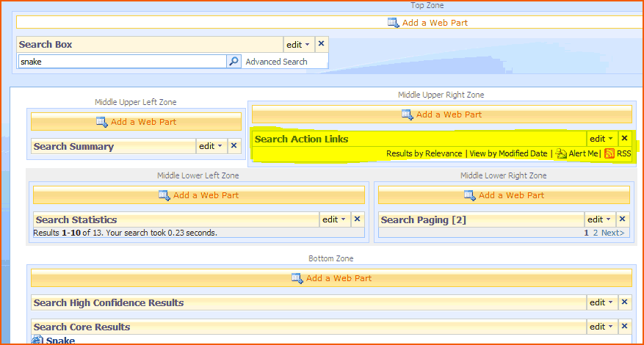Close the Search Statistics web part
This screenshot has height=345, width=644.
(x=358, y=219)
